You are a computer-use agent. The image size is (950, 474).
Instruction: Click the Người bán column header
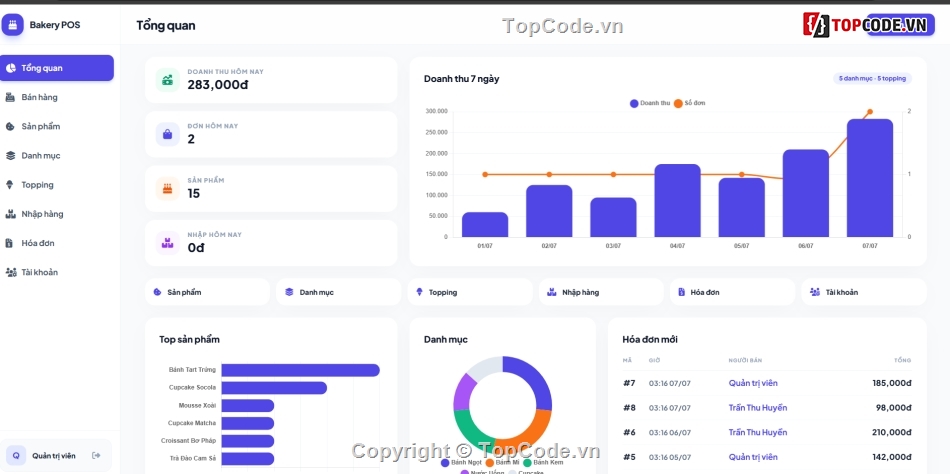point(745,361)
